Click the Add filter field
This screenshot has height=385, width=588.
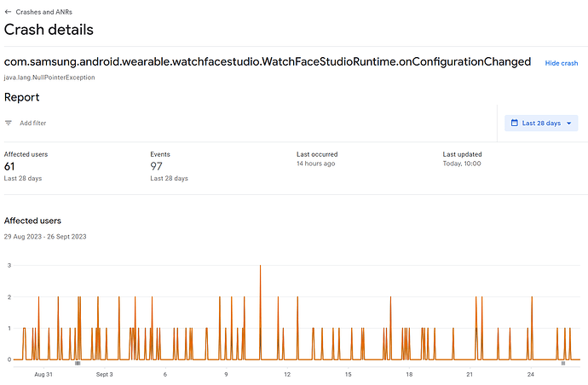click(33, 123)
